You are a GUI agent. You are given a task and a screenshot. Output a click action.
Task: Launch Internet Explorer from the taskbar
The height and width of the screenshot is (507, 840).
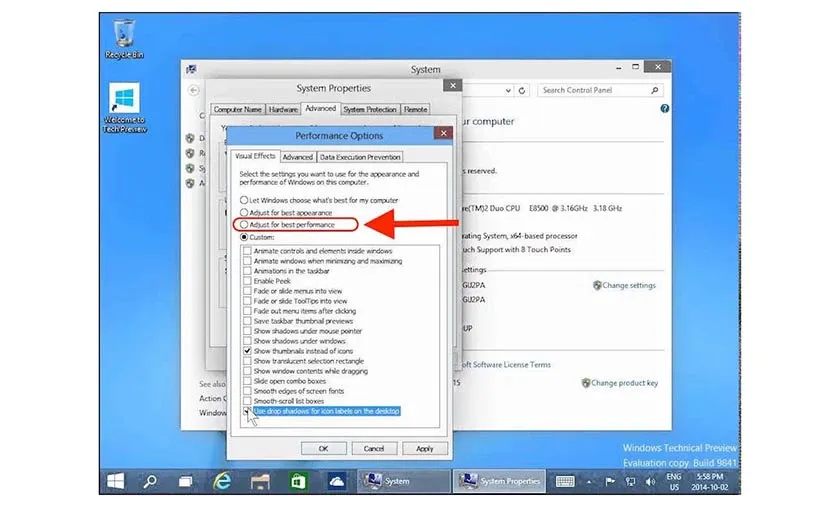pos(223,481)
